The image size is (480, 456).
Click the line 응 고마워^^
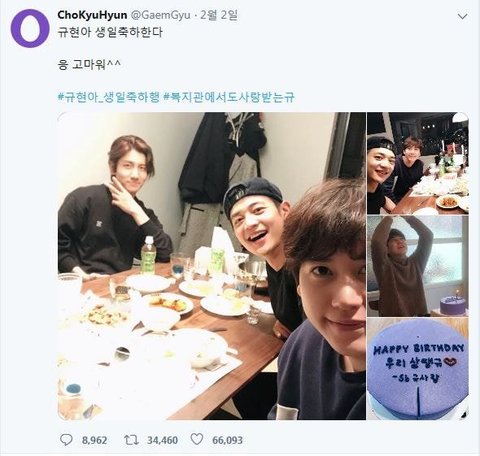coord(89,64)
